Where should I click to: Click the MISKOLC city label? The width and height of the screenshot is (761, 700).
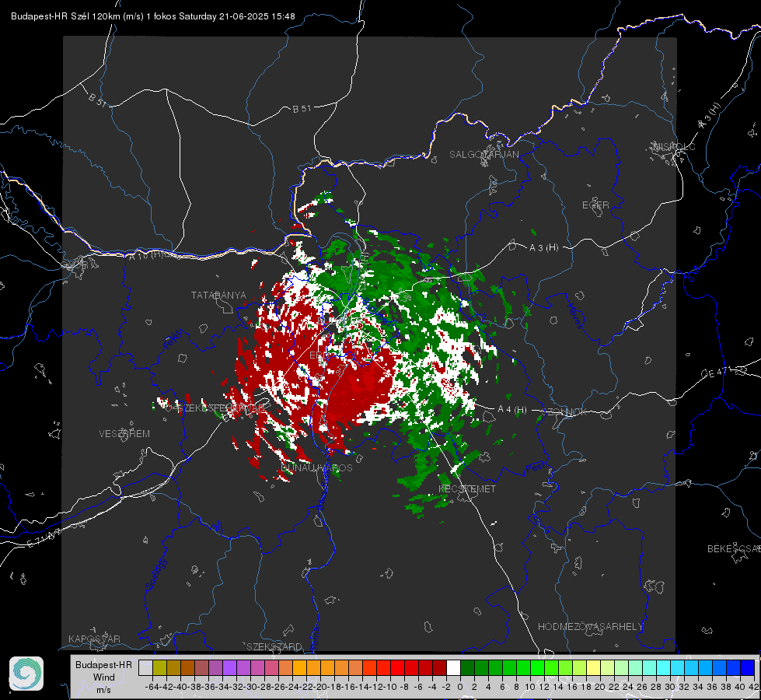pos(674,147)
